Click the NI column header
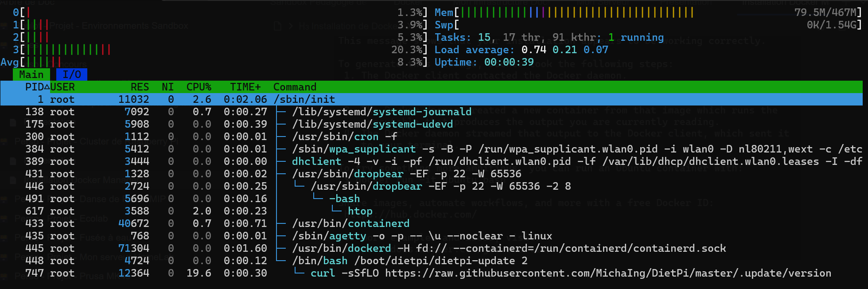 point(167,87)
